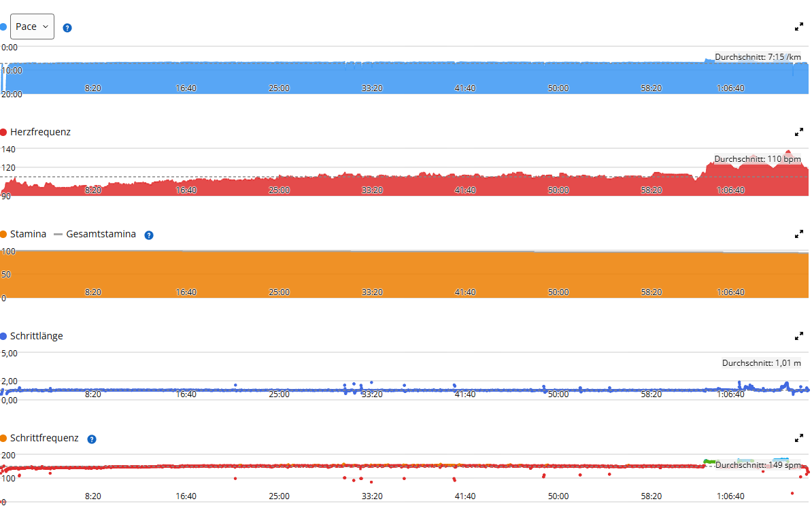Click the 25:00 marker on Stamina chart
The width and height of the screenshot is (812, 510).
tap(279, 292)
